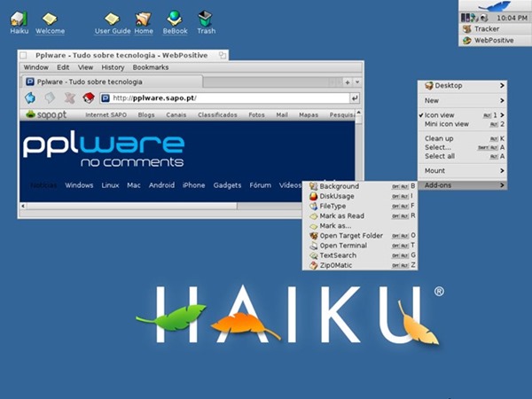Open the View menu

[x=85, y=67]
